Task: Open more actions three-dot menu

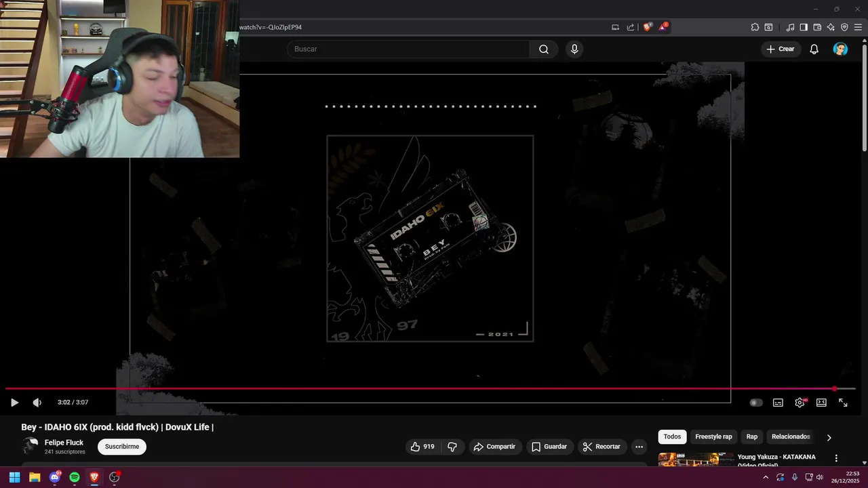Action: click(639, 447)
